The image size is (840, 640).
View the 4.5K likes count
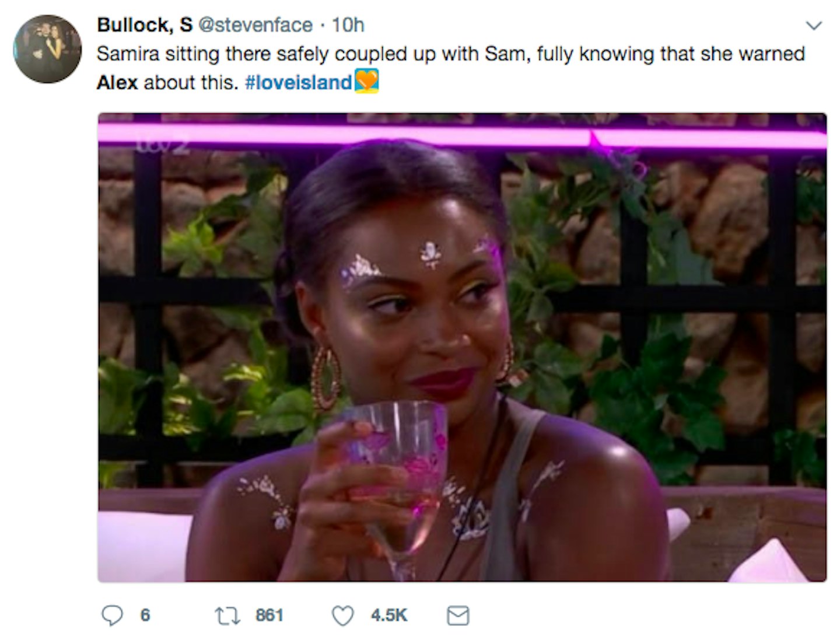tap(388, 615)
